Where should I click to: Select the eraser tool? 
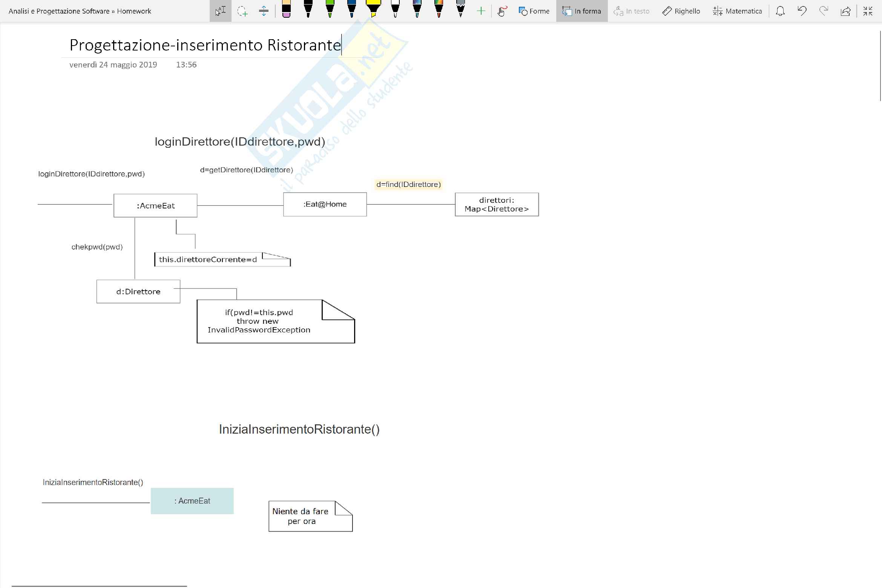(x=286, y=9)
